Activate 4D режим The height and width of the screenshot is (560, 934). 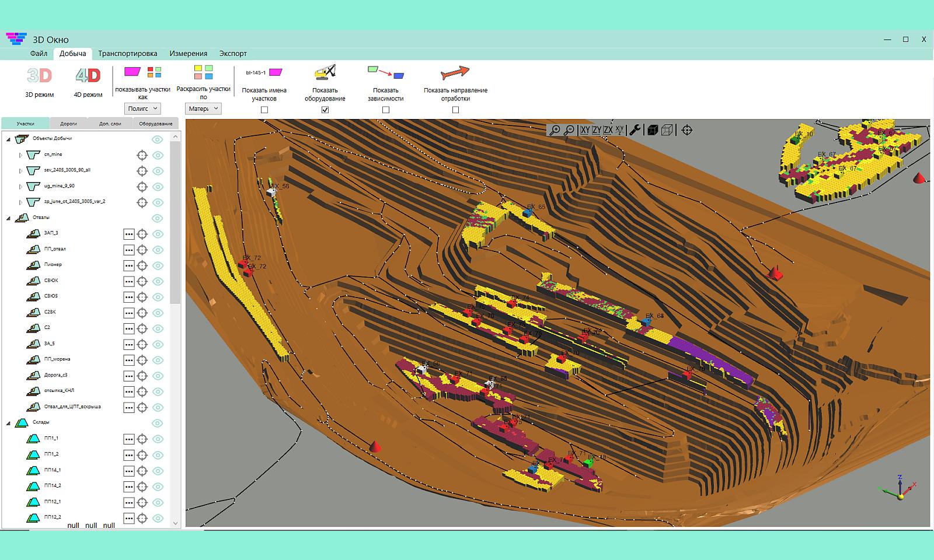pos(88,82)
